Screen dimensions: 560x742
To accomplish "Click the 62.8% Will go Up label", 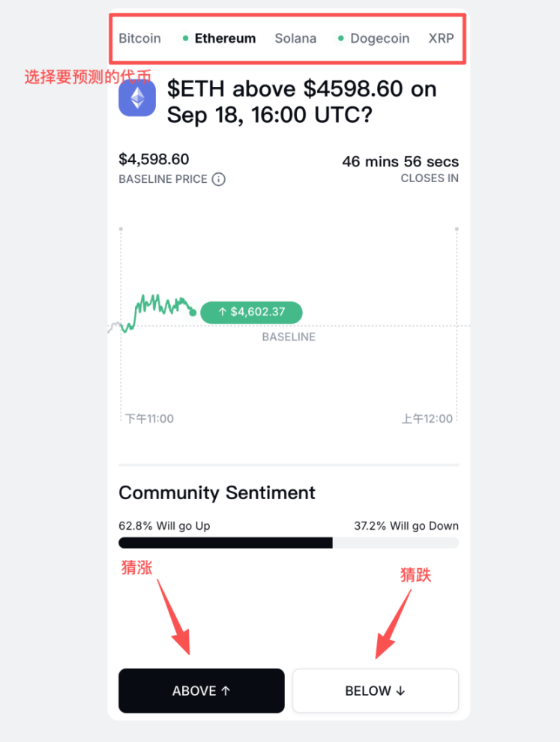I will (x=164, y=525).
